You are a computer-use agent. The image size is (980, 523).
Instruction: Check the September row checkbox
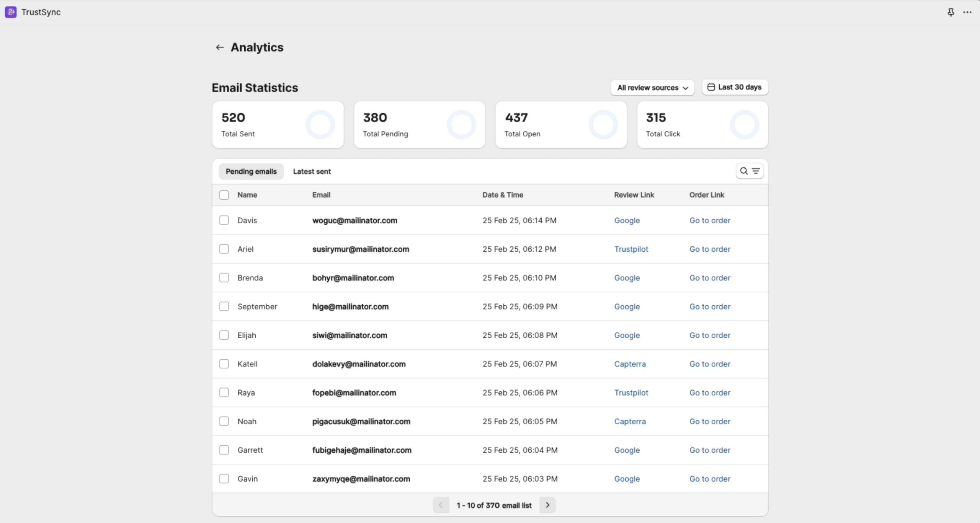(224, 306)
